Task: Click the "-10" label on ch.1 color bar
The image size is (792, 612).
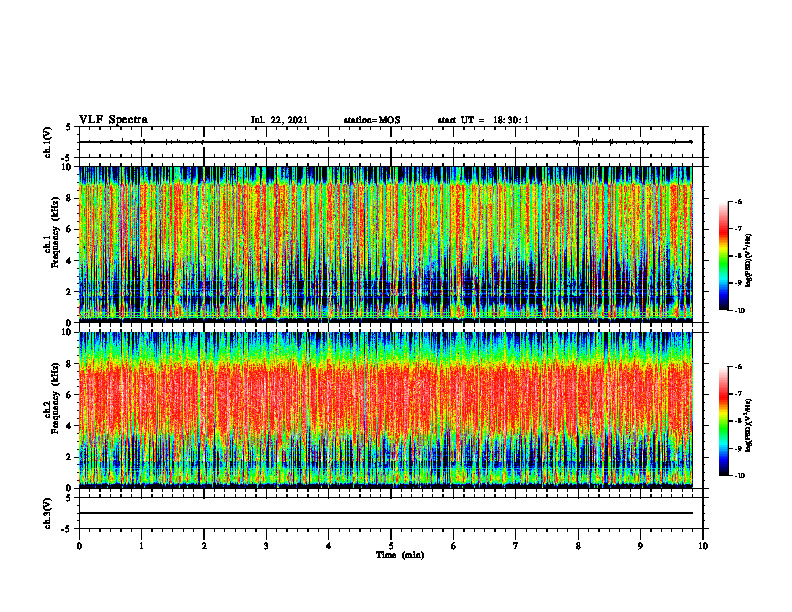Action: tap(740, 310)
